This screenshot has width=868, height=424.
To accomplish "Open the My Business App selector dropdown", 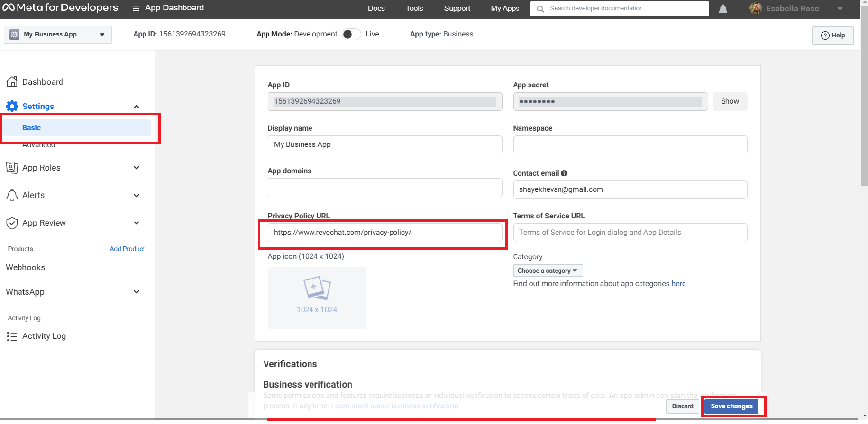I will [58, 34].
